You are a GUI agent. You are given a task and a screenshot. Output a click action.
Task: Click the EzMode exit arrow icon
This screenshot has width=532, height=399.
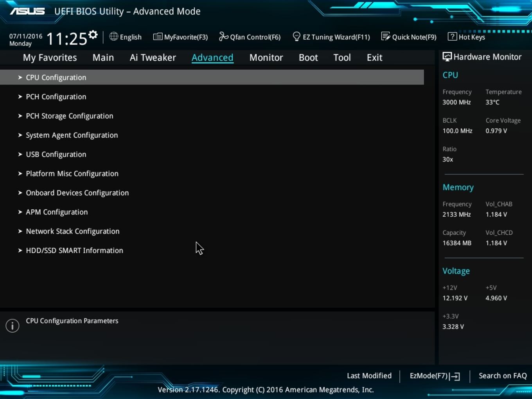click(455, 376)
